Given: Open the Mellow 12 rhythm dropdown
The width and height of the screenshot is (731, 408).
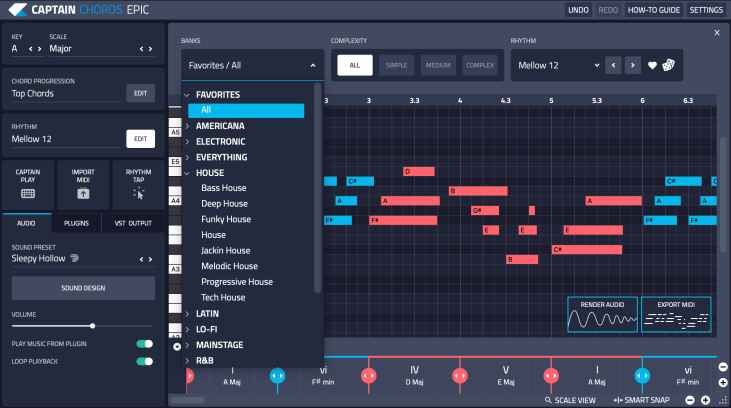Looking at the screenshot, I should coord(555,66).
